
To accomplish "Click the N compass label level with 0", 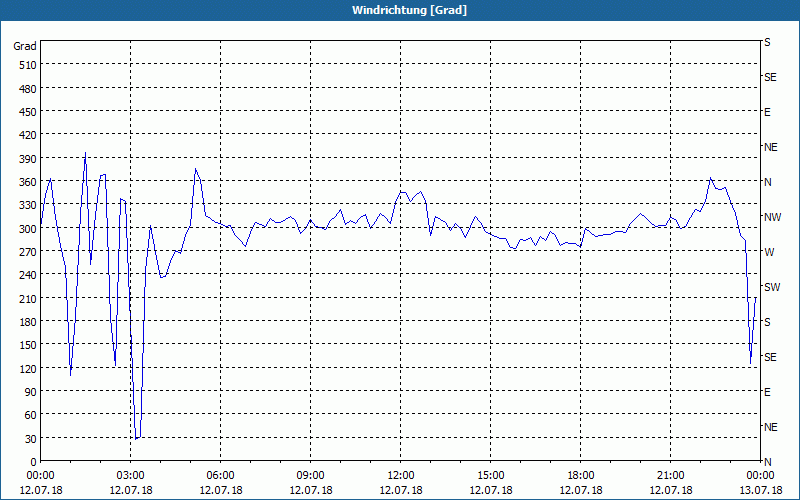I will [767, 462].
